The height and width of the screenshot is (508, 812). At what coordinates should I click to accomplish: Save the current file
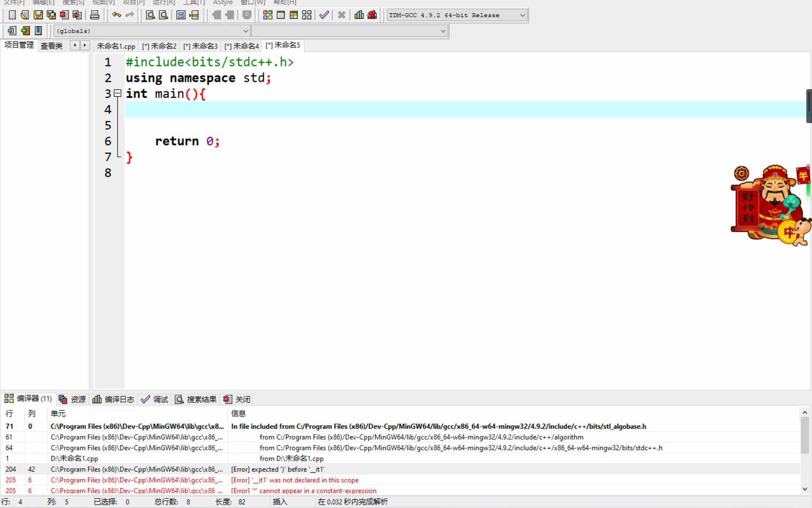[x=39, y=15]
